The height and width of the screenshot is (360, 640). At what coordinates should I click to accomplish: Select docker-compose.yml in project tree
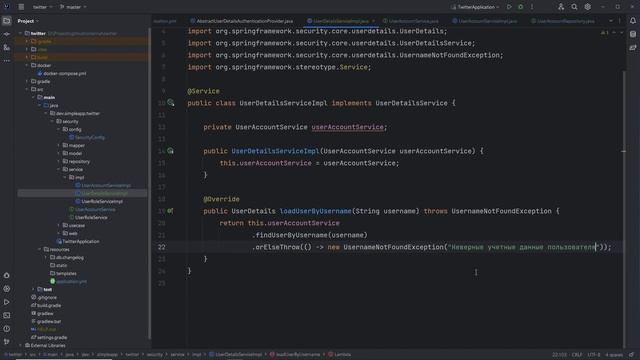[62, 73]
